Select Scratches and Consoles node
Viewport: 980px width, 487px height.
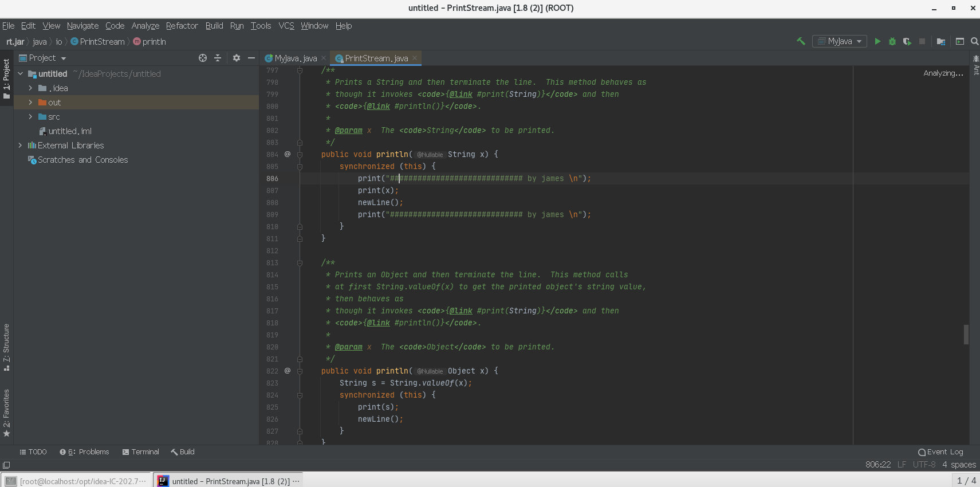point(82,160)
